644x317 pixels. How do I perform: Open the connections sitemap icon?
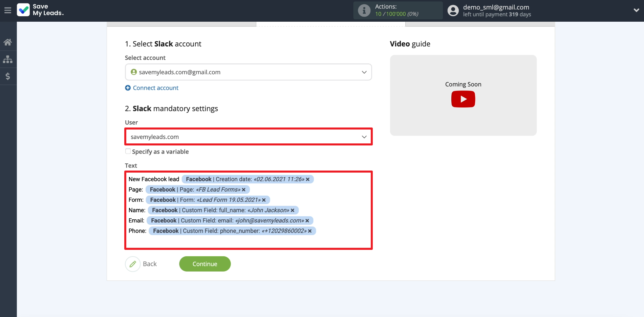(8, 59)
